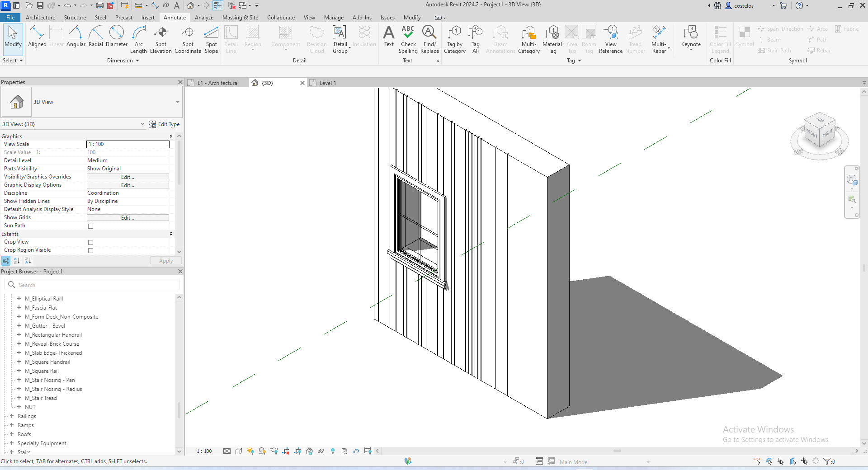Select M_Gutter - Bevel in browser

(x=45, y=326)
